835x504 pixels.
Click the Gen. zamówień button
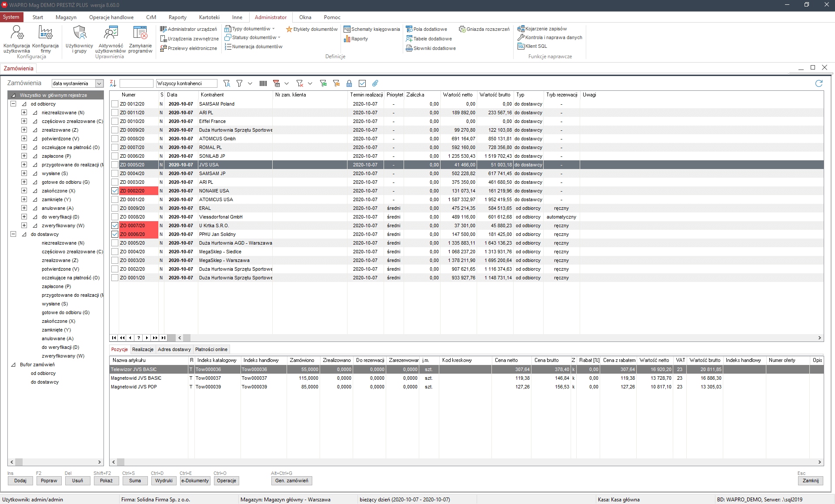291,481
